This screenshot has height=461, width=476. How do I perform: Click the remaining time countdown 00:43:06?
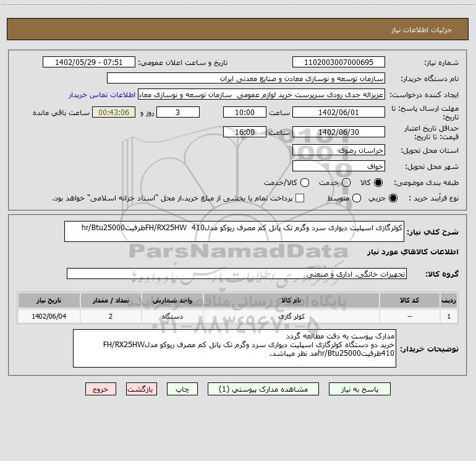click(114, 112)
